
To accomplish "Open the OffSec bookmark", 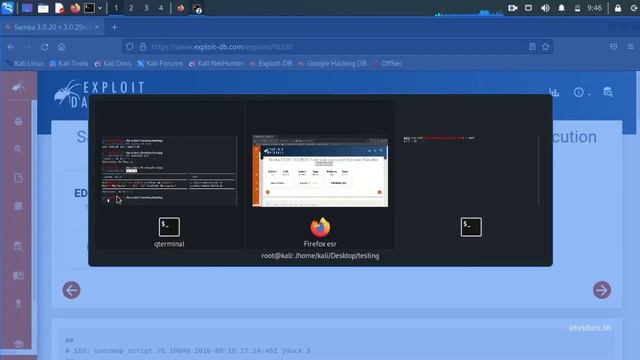I will point(387,63).
